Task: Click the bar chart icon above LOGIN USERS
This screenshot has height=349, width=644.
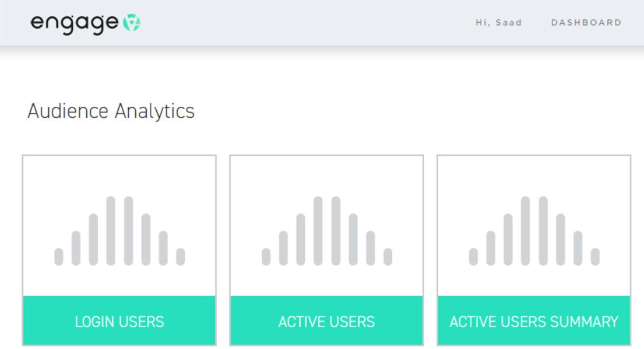Action: coord(119,231)
